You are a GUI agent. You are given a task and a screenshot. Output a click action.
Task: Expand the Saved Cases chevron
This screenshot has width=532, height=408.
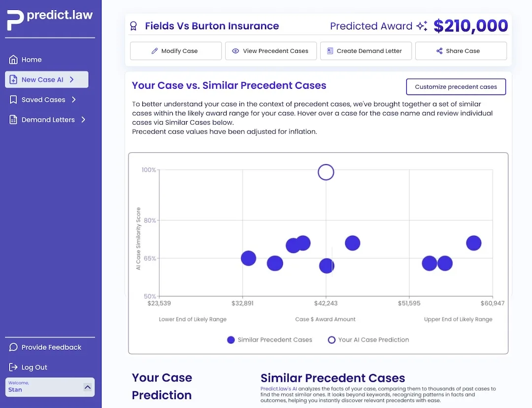[74, 100]
